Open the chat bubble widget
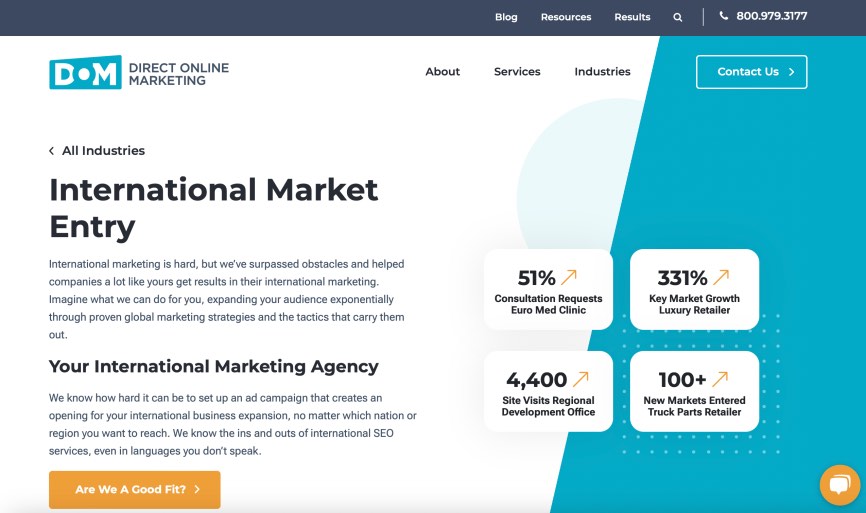The height and width of the screenshot is (513, 866). [x=840, y=485]
